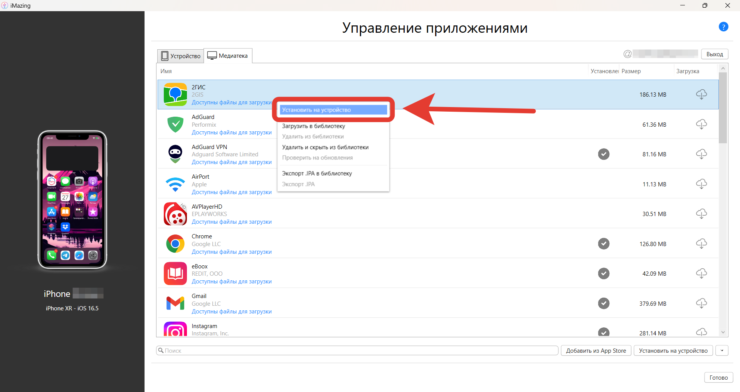Click Chrome download files link
740x392 pixels.
coord(232,252)
